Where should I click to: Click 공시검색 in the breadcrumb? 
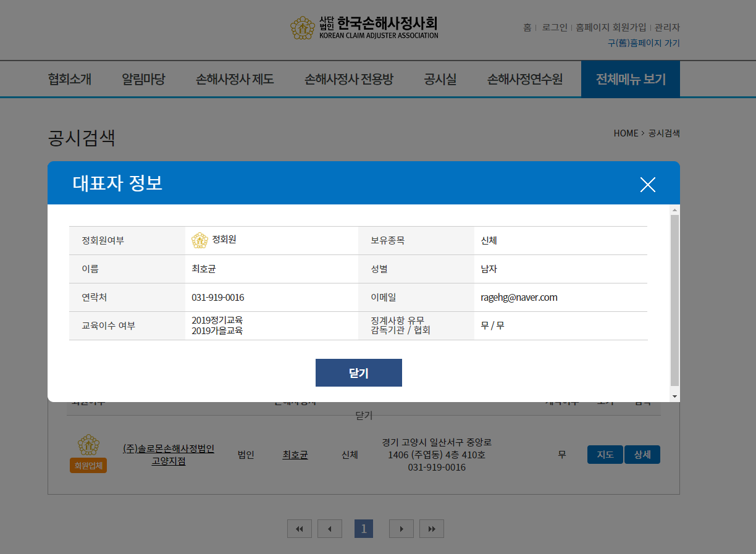click(x=664, y=133)
